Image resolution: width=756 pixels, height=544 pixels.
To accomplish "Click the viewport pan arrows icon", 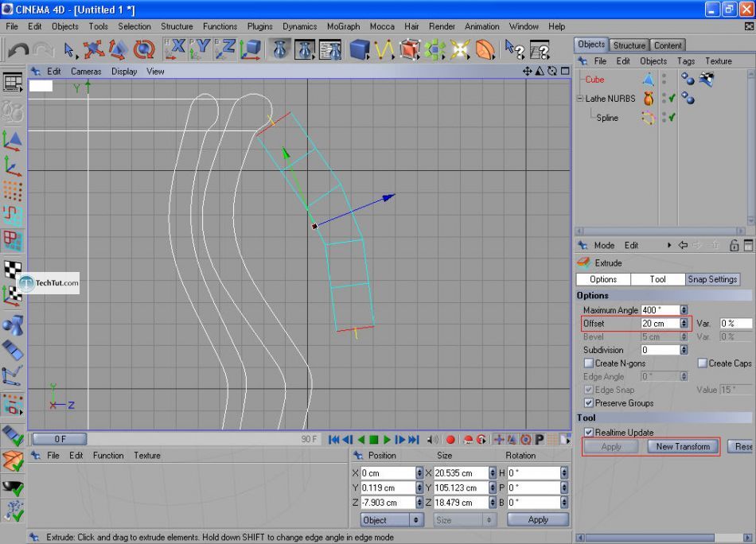I will click(x=527, y=72).
